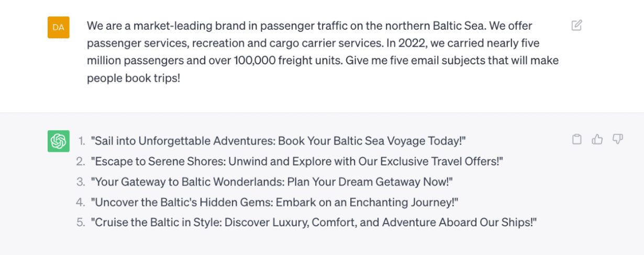Select the "Sail into Unforgettable Adventures" subject line
Screen dimensions: 644x255
pos(279,141)
